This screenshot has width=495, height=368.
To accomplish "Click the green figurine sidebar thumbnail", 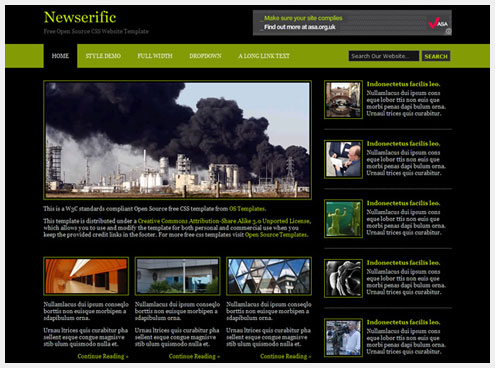I will click(343, 219).
